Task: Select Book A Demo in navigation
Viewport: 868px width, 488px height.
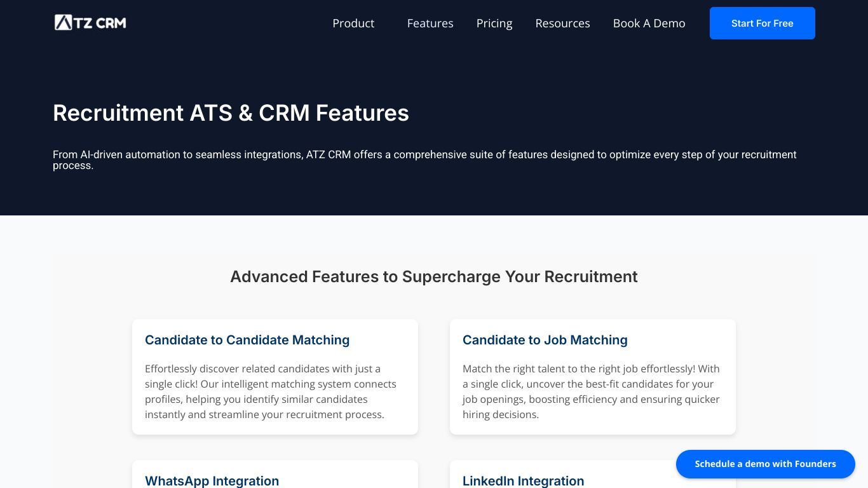Action: click(649, 24)
